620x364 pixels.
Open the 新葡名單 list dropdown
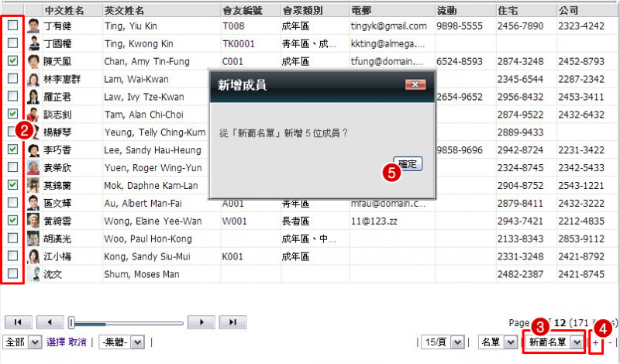coord(554,342)
